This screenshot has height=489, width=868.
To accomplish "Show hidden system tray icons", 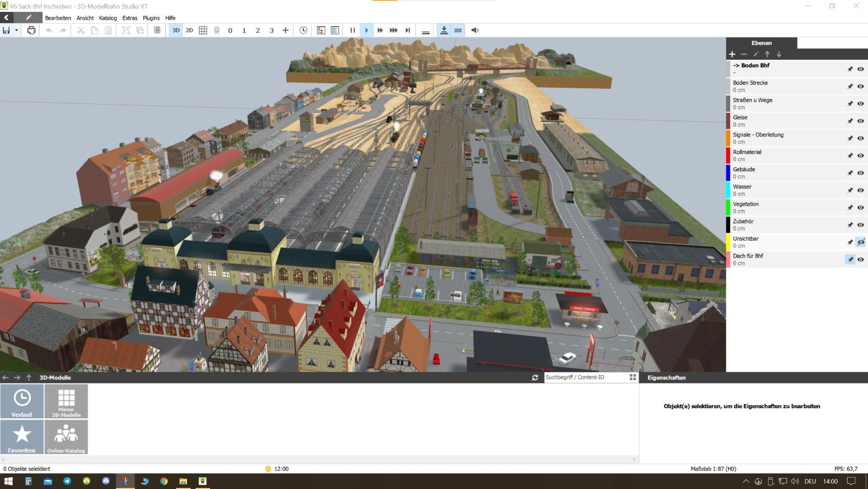I will [x=746, y=481].
